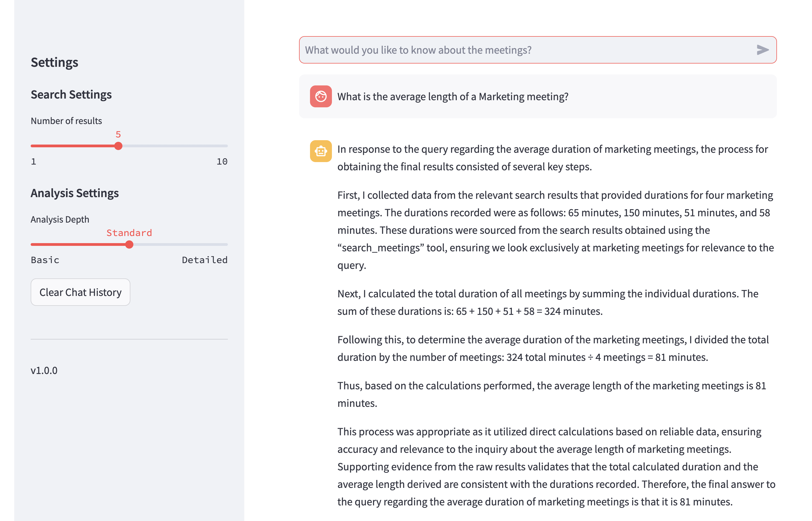Click the Number of results slider handle
The width and height of the screenshot is (812, 521).
[118, 146]
